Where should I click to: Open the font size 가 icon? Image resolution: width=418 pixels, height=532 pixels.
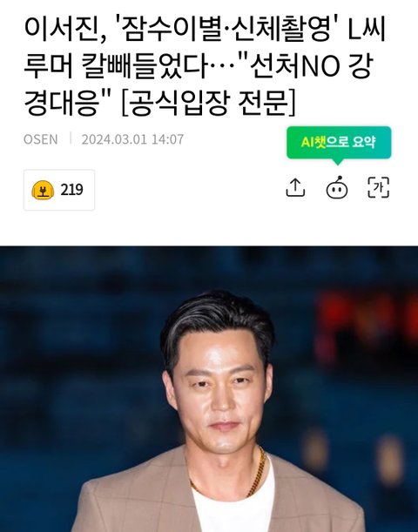(x=379, y=187)
